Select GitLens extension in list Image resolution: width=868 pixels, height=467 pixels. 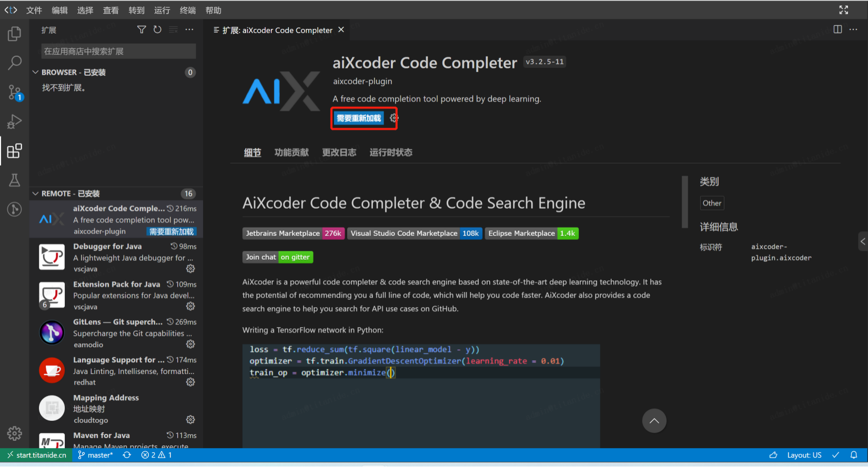pos(117,333)
